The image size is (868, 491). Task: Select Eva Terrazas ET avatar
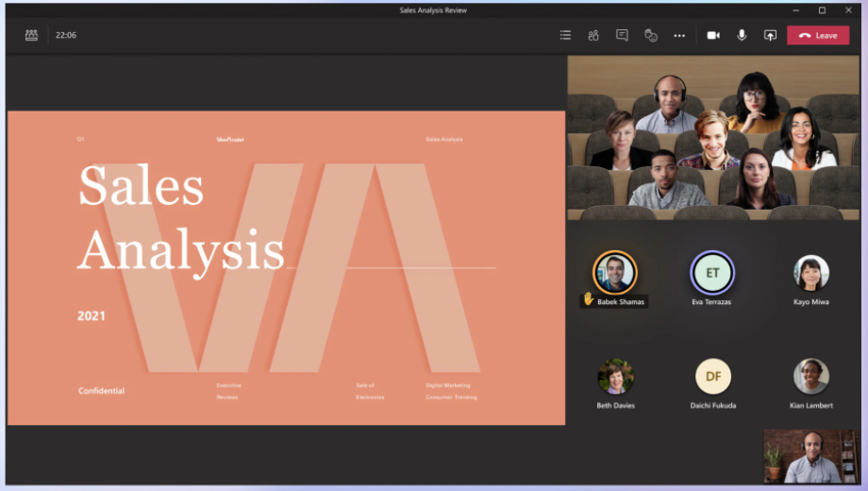pos(712,273)
